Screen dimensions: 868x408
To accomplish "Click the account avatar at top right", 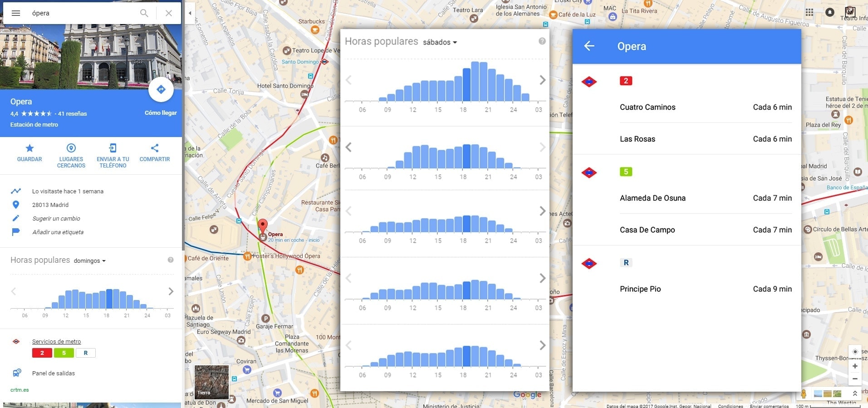I will point(850,12).
